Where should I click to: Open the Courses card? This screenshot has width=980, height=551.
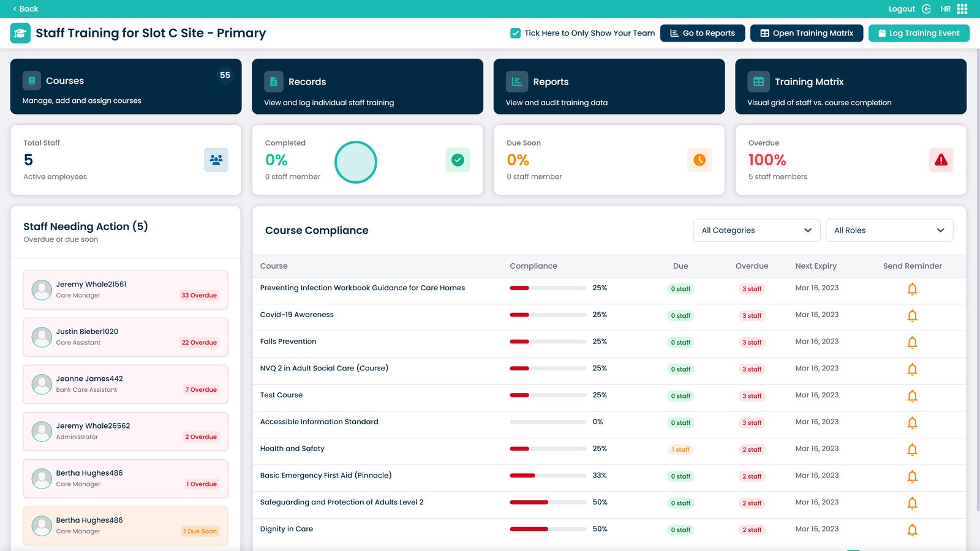click(x=126, y=86)
